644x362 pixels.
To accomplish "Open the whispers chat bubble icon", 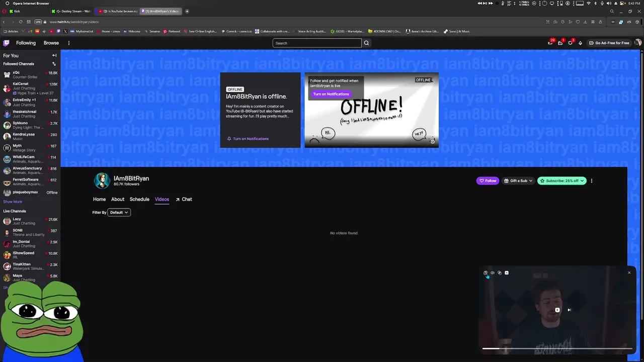I will 570,43.
